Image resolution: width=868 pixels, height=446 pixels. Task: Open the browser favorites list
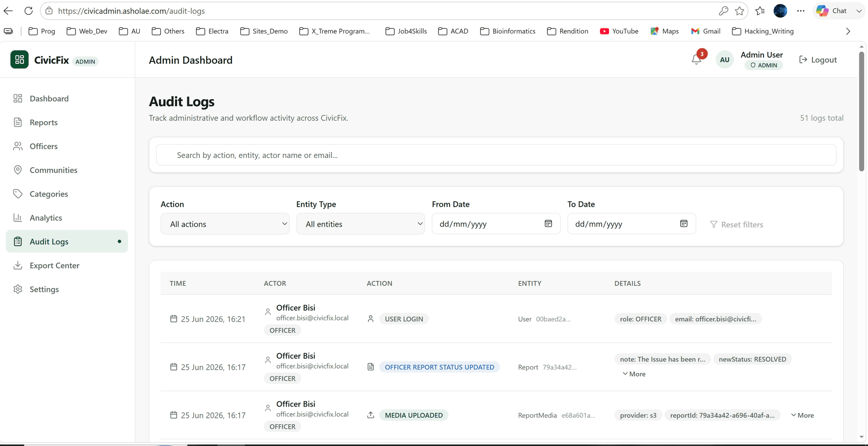coord(760,11)
